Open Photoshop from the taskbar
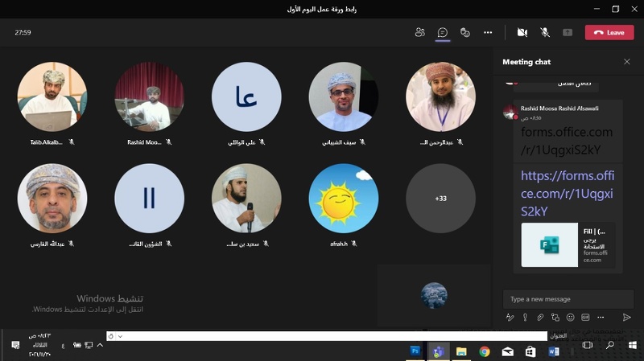The image size is (644, 361). coord(415,351)
